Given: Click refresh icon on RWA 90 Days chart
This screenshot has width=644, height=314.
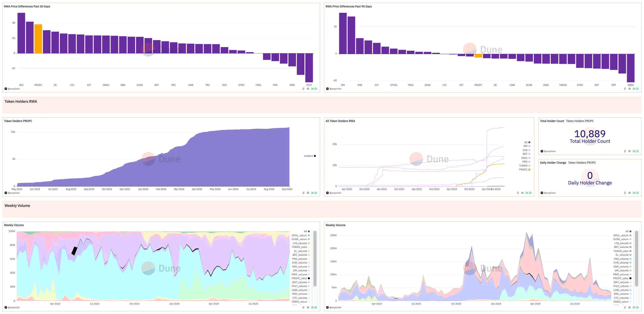Looking at the screenshot, I should tap(625, 89).
